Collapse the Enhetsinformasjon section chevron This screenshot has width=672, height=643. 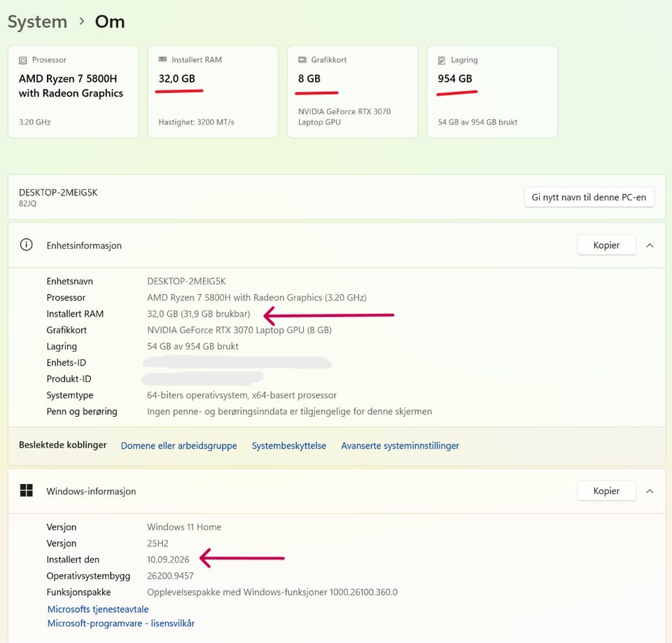click(650, 245)
